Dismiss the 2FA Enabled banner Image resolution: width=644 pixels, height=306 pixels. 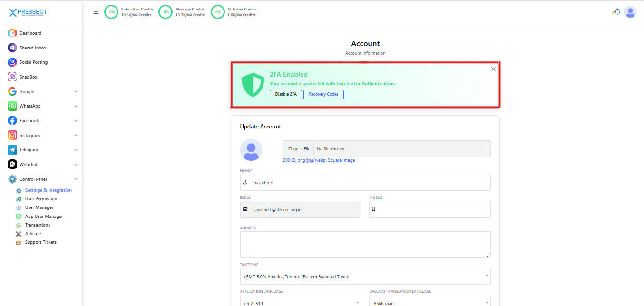click(x=493, y=69)
